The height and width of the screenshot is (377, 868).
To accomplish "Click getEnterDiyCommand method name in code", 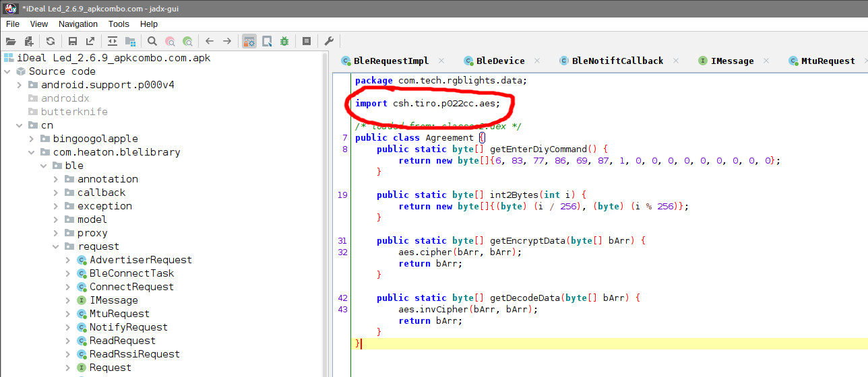I will coord(538,149).
